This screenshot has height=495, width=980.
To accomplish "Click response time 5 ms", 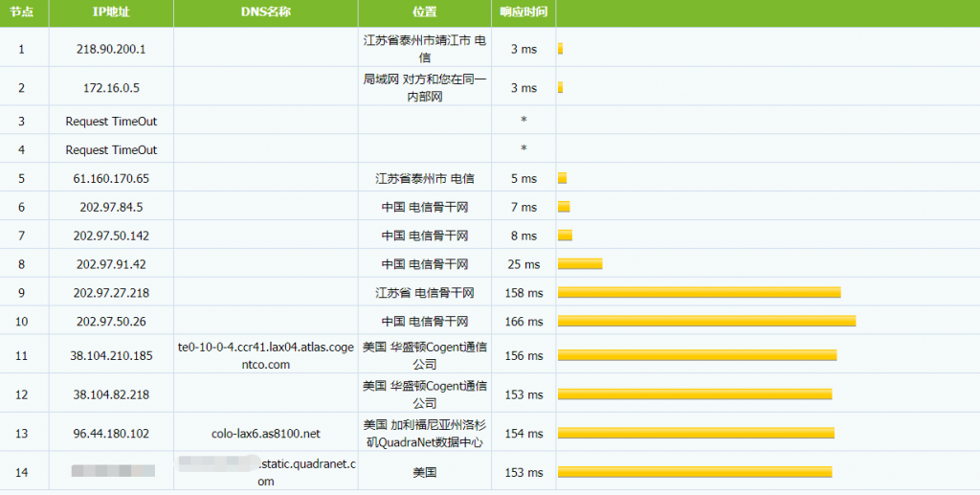I will [523, 179].
